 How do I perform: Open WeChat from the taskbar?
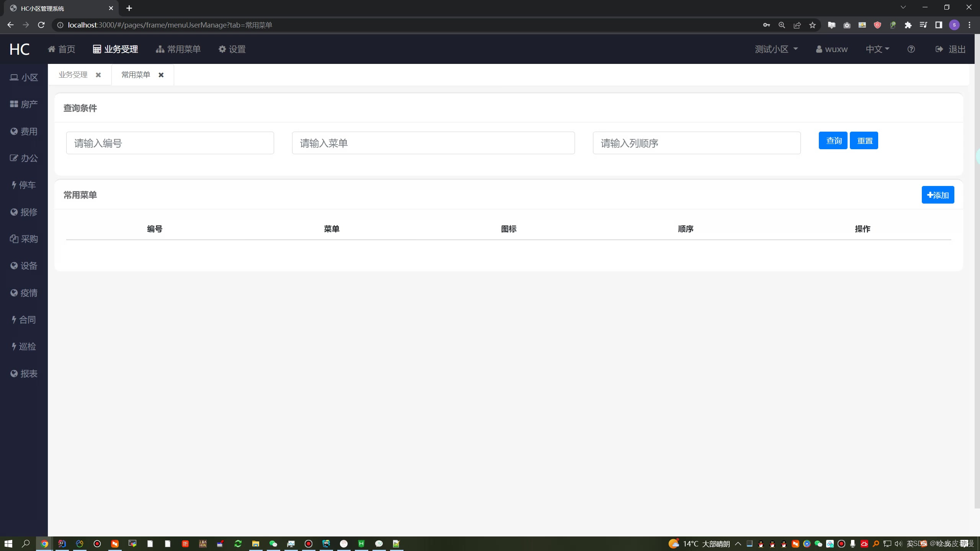273,543
